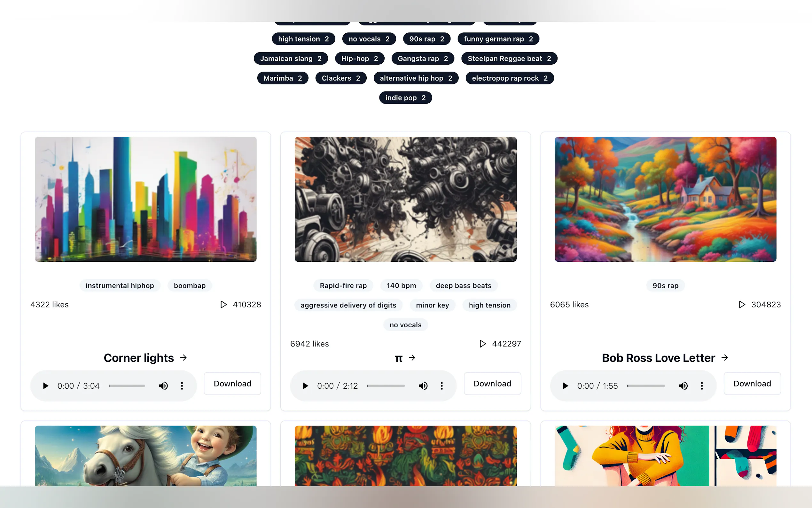Mute the Corner lights audio player
The image size is (812, 508).
click(163, 386)
